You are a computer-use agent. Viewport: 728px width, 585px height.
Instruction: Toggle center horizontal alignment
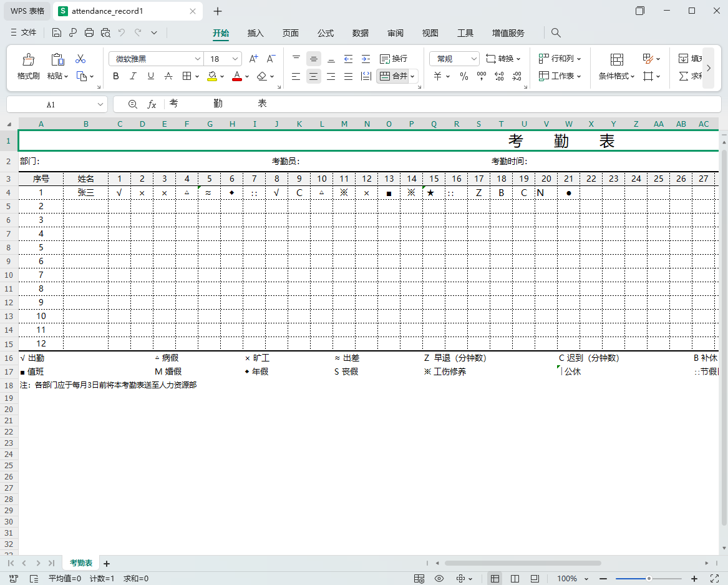pyautogui.click(x=313, y=76)
